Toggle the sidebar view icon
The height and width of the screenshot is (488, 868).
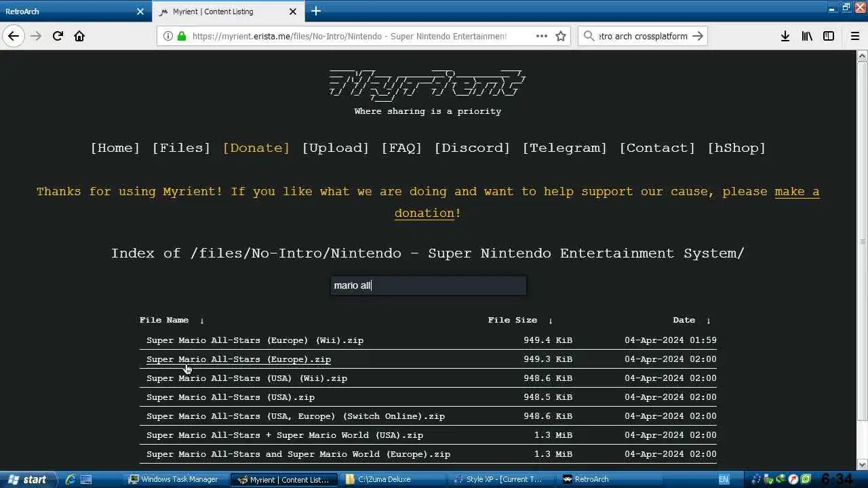(829, 36)
